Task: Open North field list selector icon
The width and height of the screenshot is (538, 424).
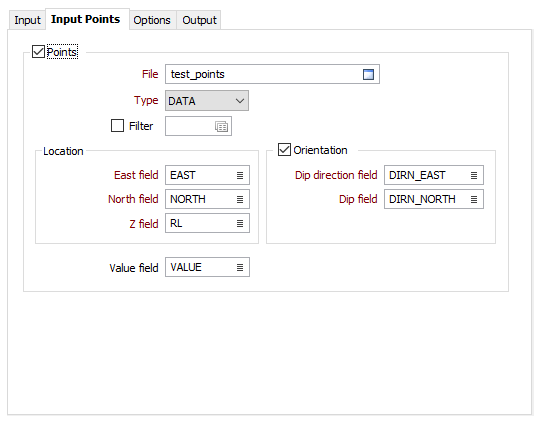Action: [240, 199]
